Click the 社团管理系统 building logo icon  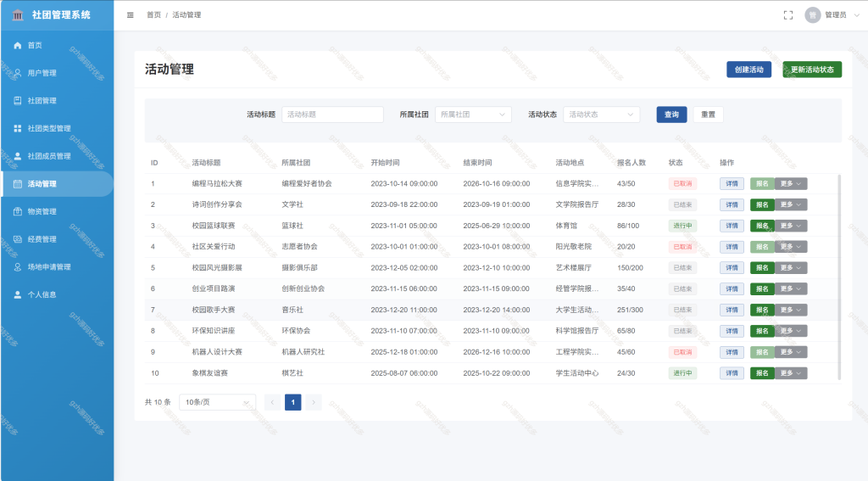18,15
